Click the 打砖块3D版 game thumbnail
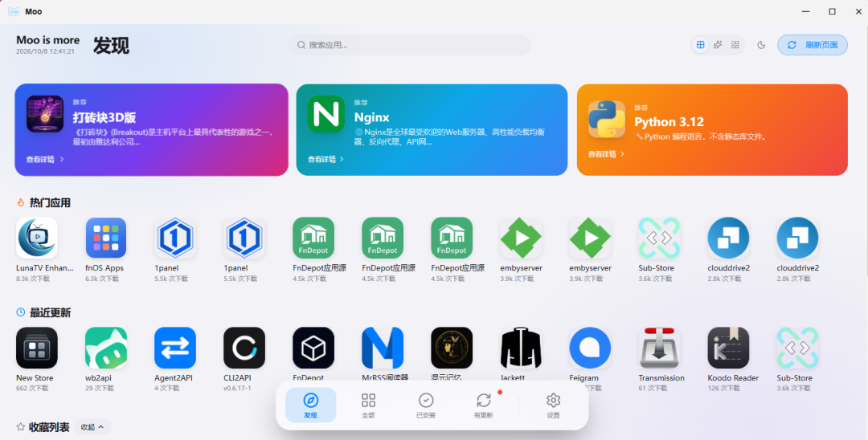The width and height of the screenshot is (868, 440). 45,114
